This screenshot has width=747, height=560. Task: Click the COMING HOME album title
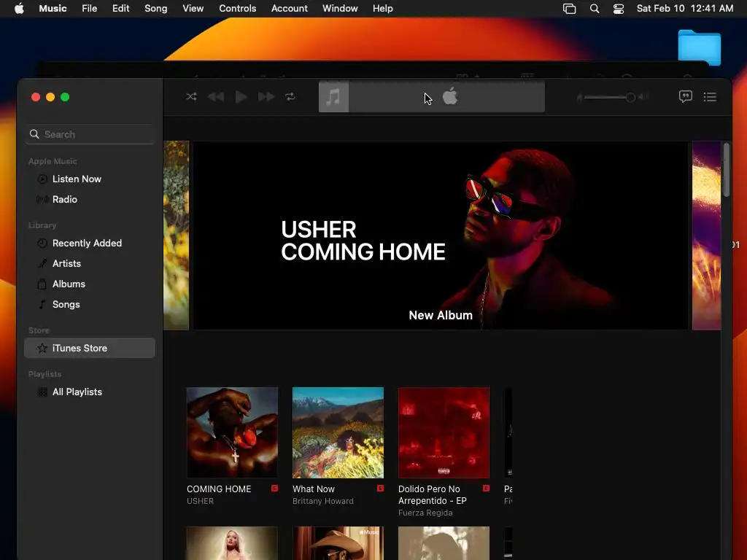219,489
